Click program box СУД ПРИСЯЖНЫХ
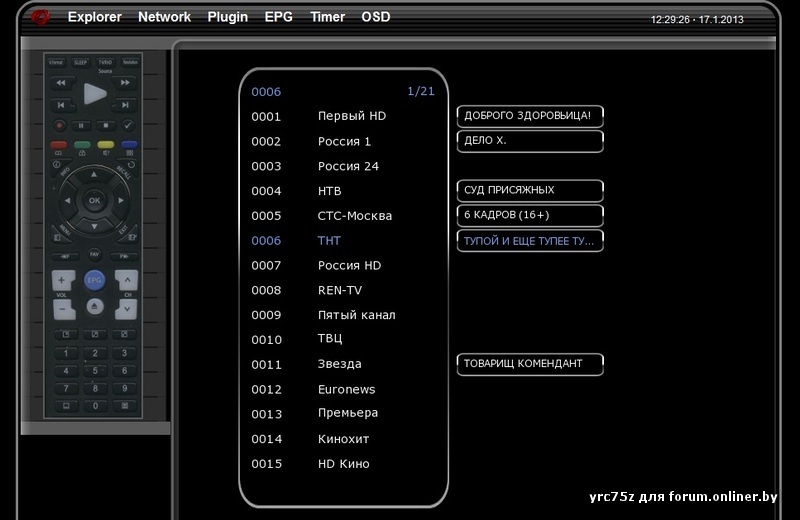Viewport: 800px width, 520px height. click(530, 190)
